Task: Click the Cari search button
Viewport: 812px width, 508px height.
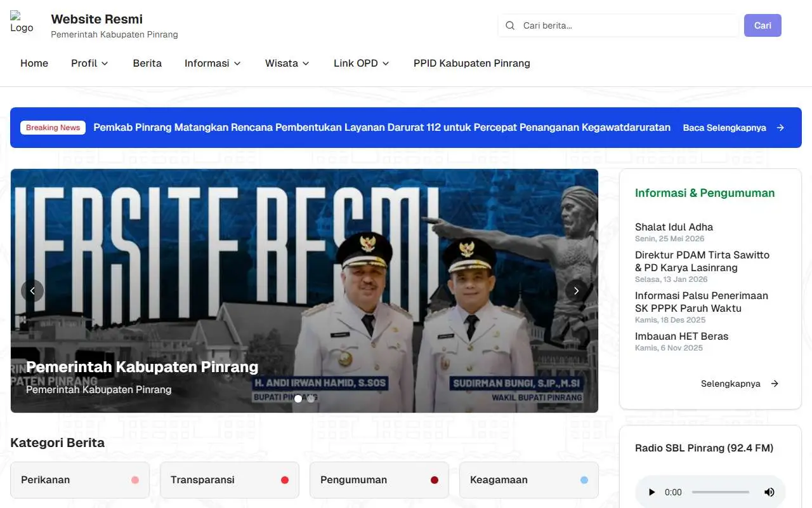Action: click(763, 25)
